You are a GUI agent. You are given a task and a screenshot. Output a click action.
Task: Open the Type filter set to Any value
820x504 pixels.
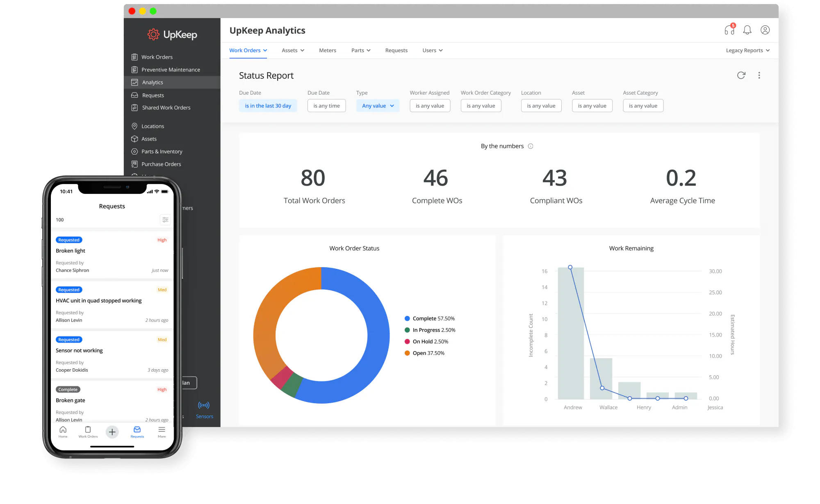point(377,105)
